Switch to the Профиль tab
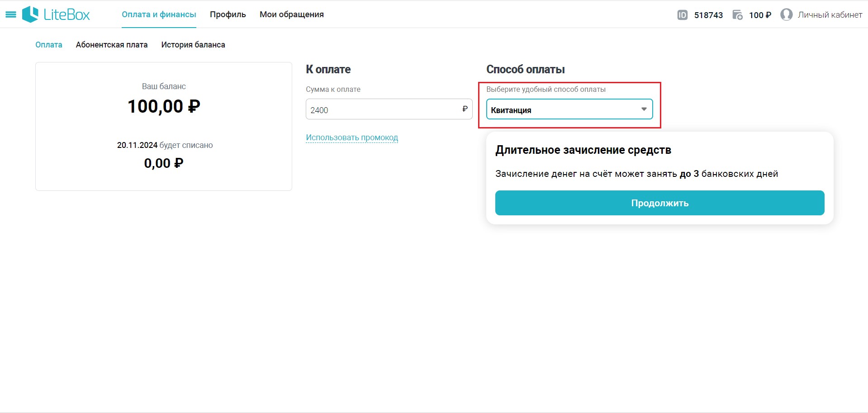This screenshot has width=868, height=413. coord(228,14)
